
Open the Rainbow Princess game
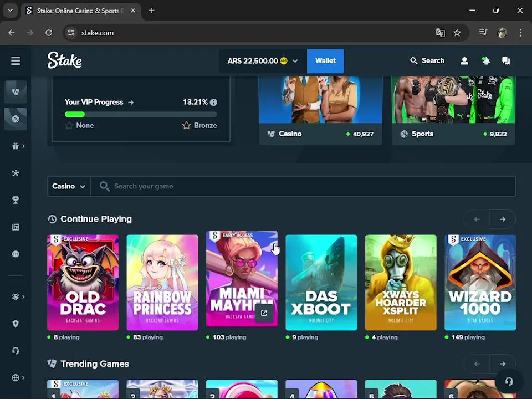(x=162, y=283)
